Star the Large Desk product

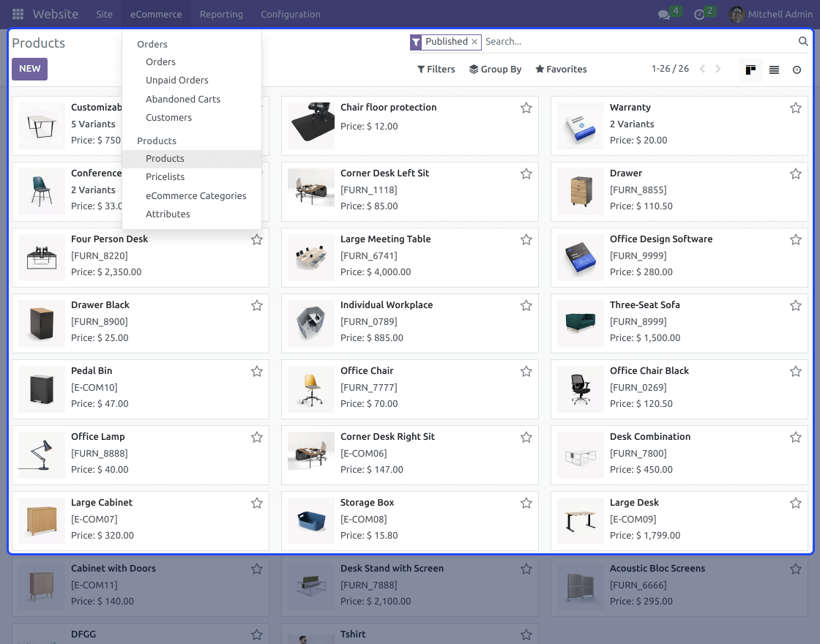point(795,503)
